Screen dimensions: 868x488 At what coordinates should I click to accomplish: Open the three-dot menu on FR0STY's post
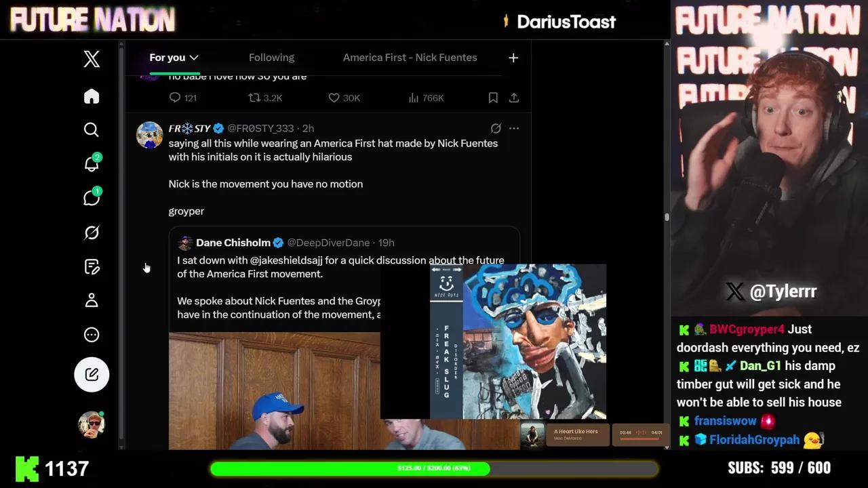coord(514,128)
